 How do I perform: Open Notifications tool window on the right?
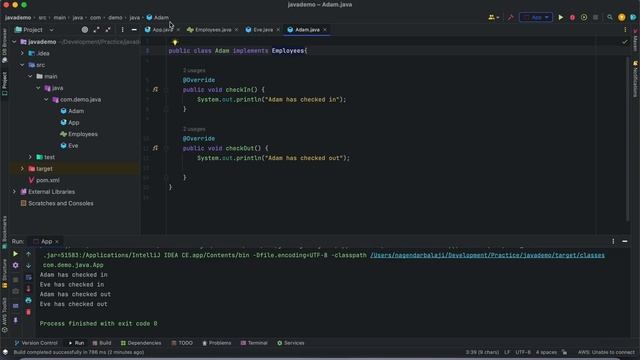click(636, 79)
